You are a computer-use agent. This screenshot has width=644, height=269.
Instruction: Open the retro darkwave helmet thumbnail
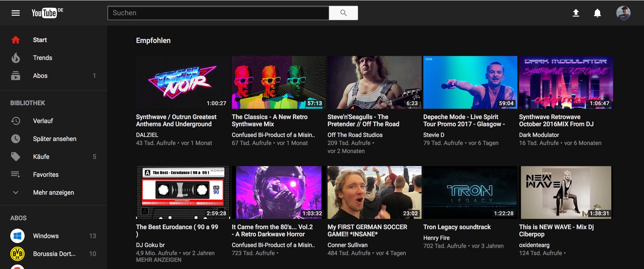[x=279, y=192]
